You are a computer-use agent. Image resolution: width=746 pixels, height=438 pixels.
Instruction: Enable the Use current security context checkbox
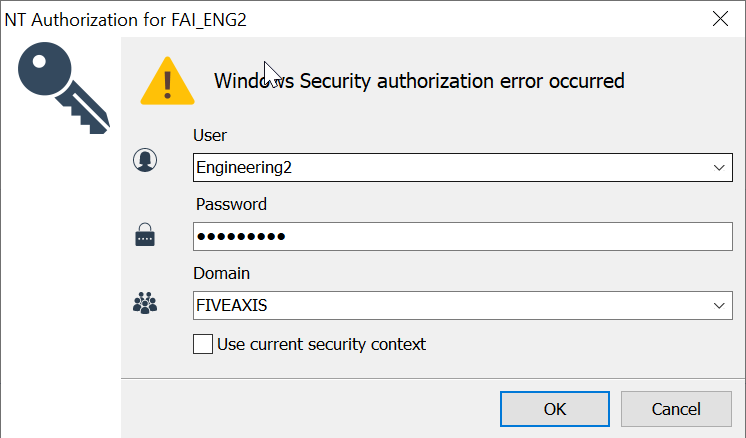203,344
